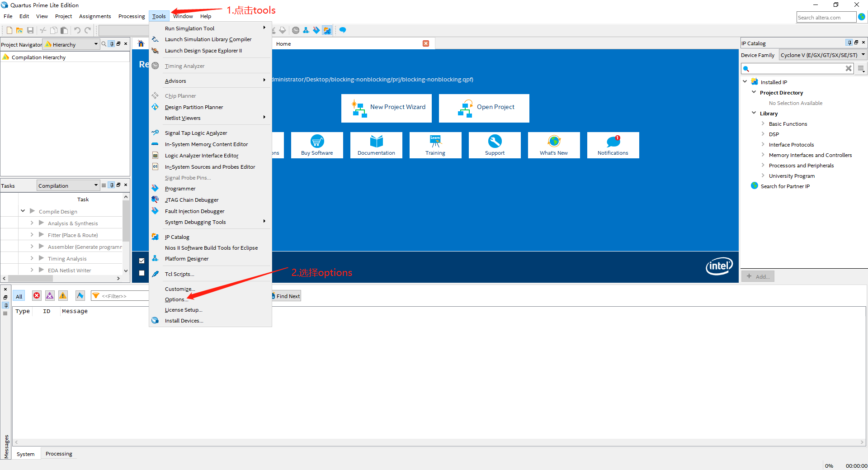The image size is (868, 470).
Task: Click the search icon in Project Navigator
Action: (104, 44)
